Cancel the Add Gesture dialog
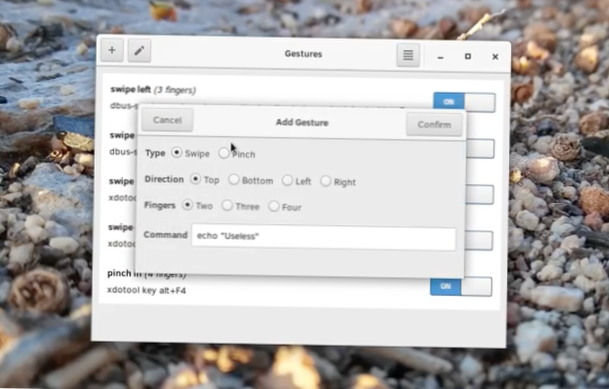This screenshot has height=389, width=609. (x=167, y=120)
